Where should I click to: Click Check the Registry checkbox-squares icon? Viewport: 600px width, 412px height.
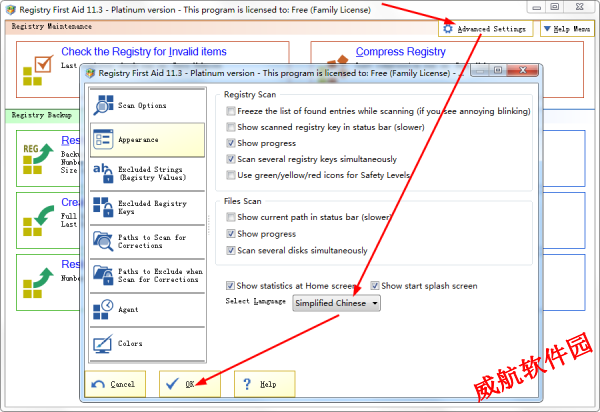click(37, 70)
